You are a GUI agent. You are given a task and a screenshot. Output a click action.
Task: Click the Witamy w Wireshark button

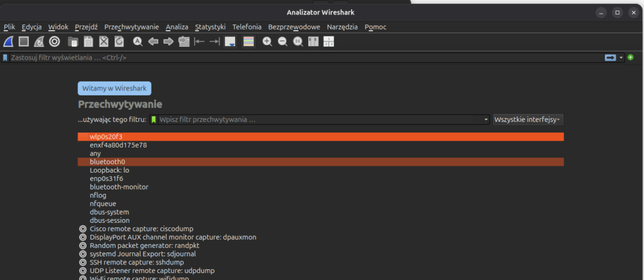click(x=114, y=89)
